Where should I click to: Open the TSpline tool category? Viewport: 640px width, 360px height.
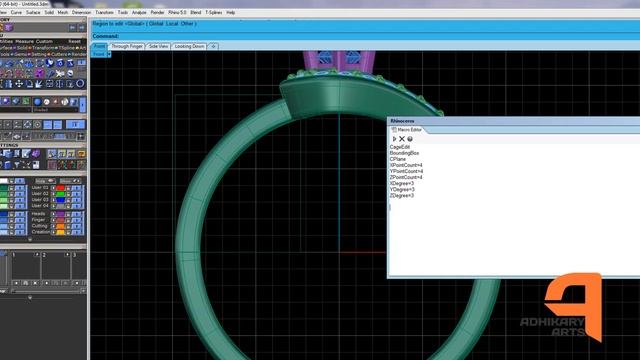click(67, 48)
